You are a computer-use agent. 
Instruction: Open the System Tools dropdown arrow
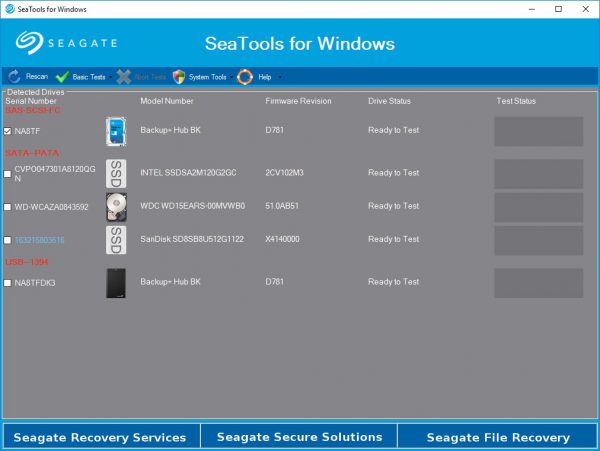coord(232,77)
